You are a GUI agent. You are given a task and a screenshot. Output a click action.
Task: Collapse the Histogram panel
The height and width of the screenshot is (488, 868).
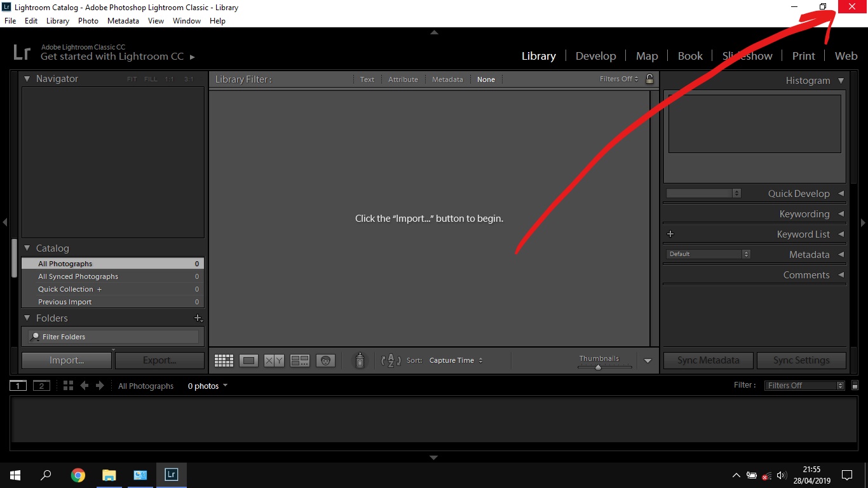841,81
